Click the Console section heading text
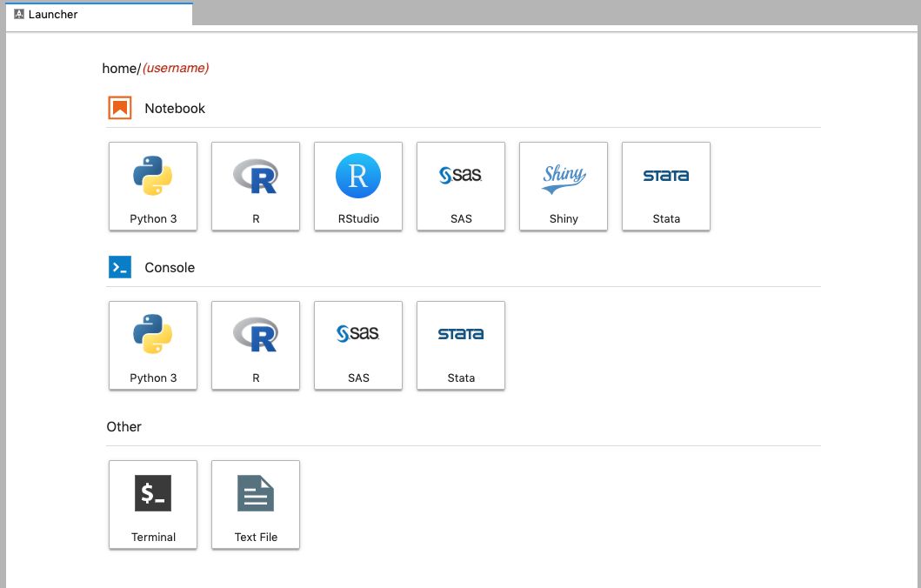Viewport: 921px width, 588px height. (170, 268)
